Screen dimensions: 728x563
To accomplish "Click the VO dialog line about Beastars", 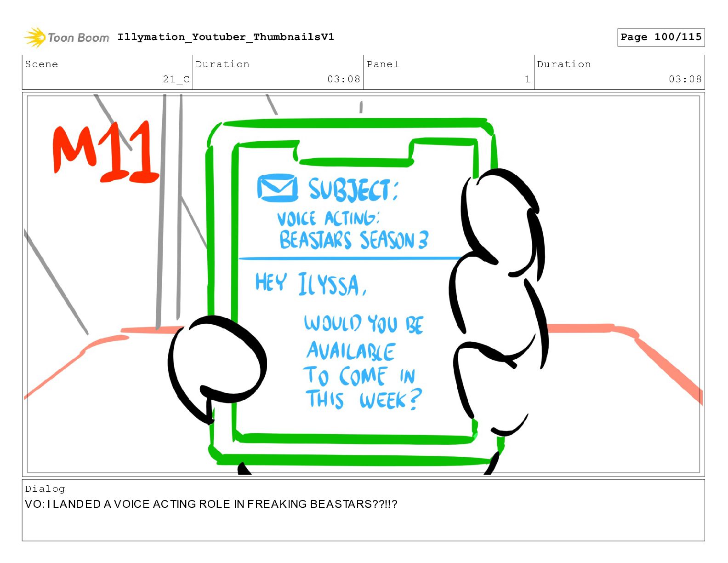I will [x=211, y=504].
